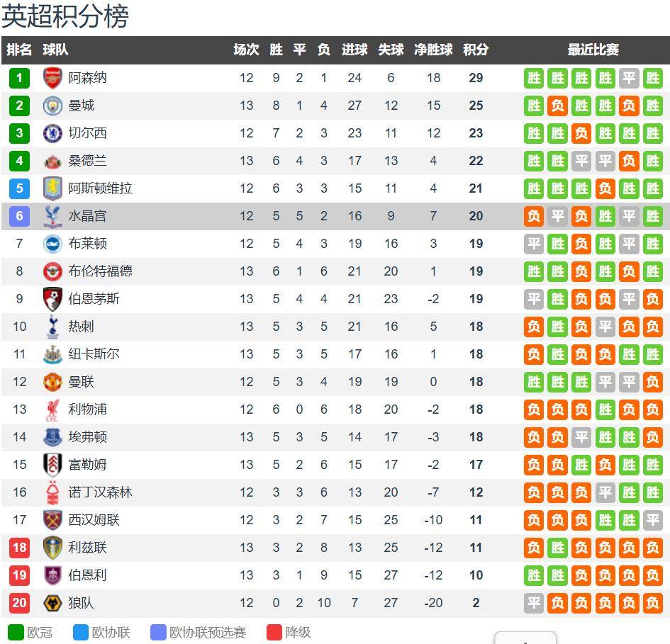
Task: Click the Wolves (狼队) club crest
Action: [52, 603]
